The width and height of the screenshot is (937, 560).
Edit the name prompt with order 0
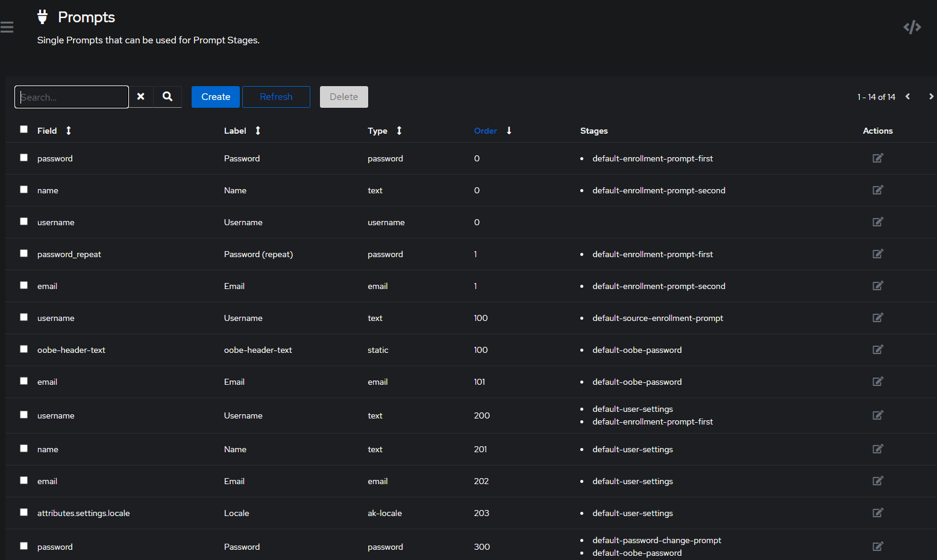(x=877, y=190)
